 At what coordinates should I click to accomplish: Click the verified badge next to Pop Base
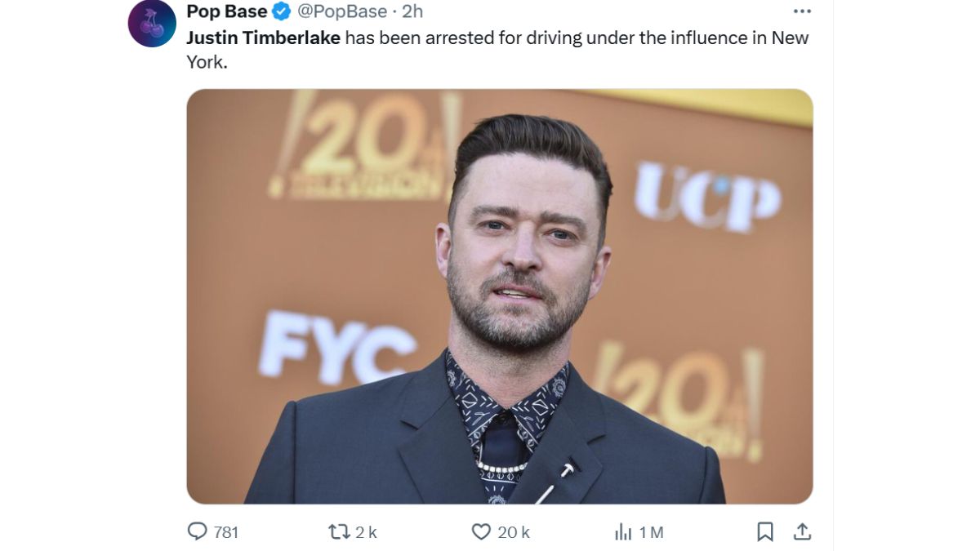point(280,11)
